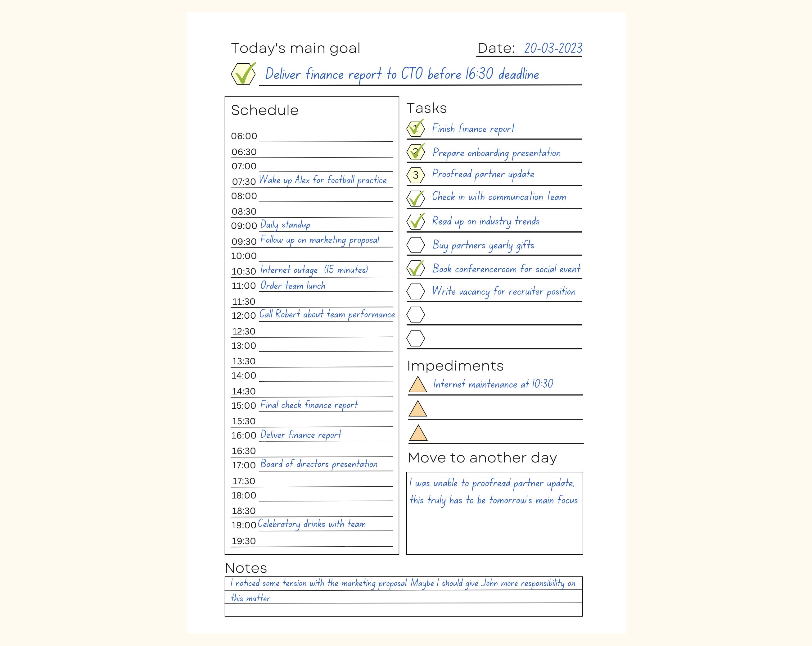Click the priority 1 hexagon beside Finish finance report

click(415, 128)
